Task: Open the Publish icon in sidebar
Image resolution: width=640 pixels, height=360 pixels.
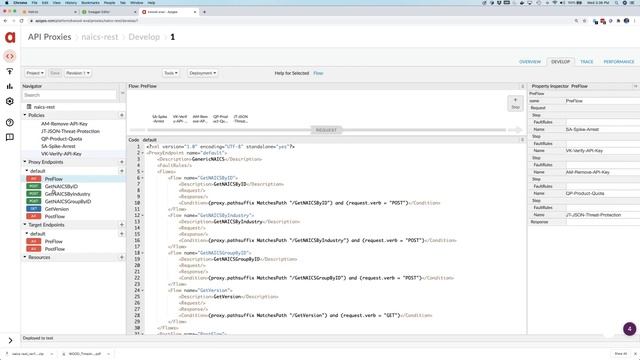Action: click(10, 71)
